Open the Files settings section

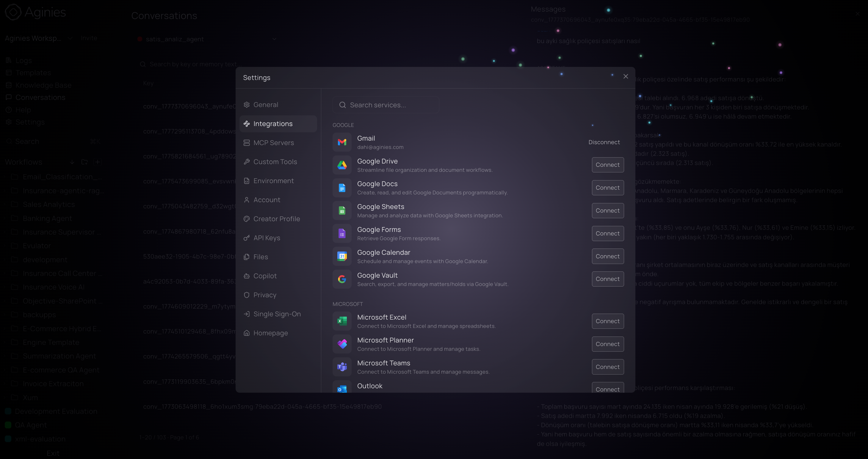click(278, 257)
